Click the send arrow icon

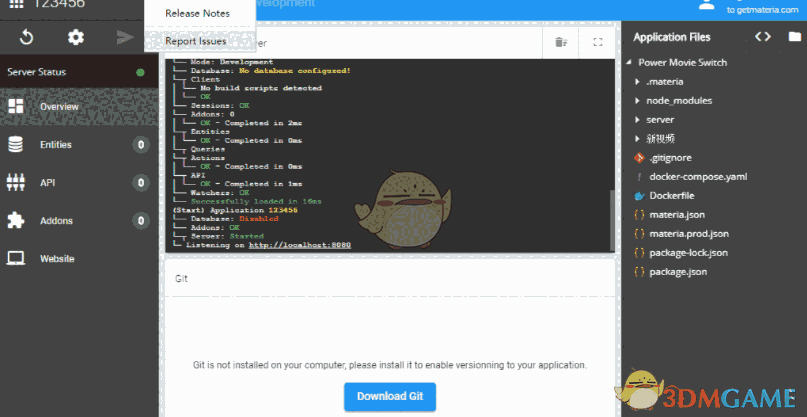125,37
